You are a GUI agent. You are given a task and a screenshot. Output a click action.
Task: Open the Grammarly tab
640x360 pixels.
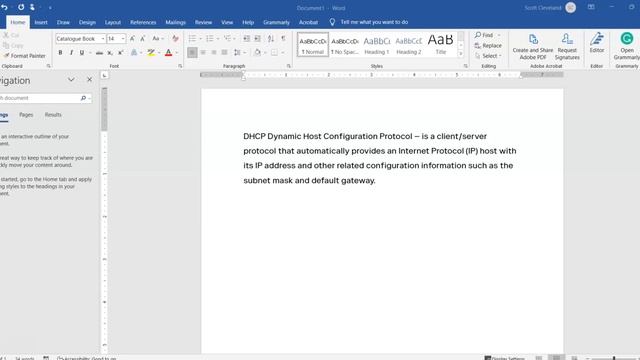coord(276,22)
